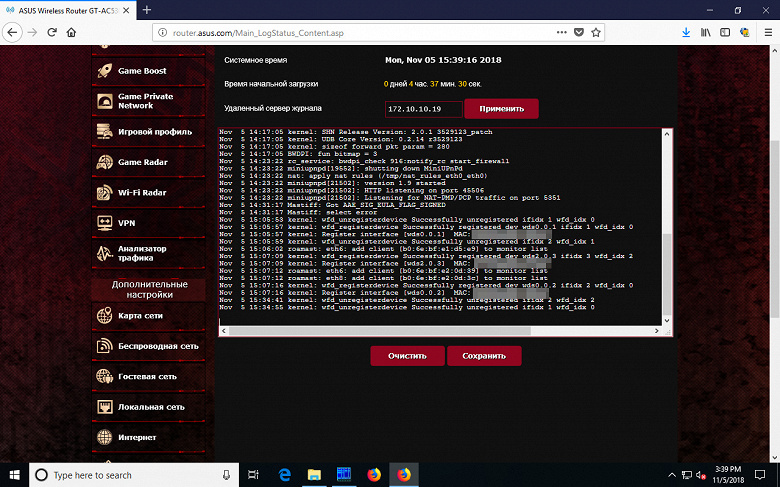Select the Игровой профиль icon

pos(104,131)
